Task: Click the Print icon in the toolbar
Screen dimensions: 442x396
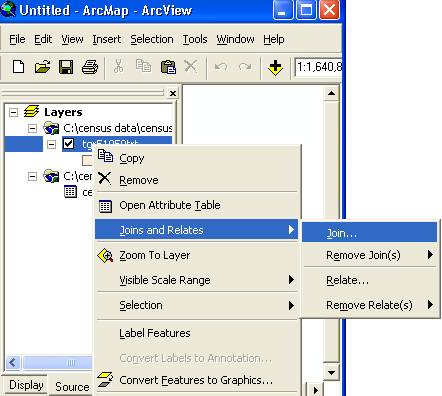Action: [x=90, y=67]
